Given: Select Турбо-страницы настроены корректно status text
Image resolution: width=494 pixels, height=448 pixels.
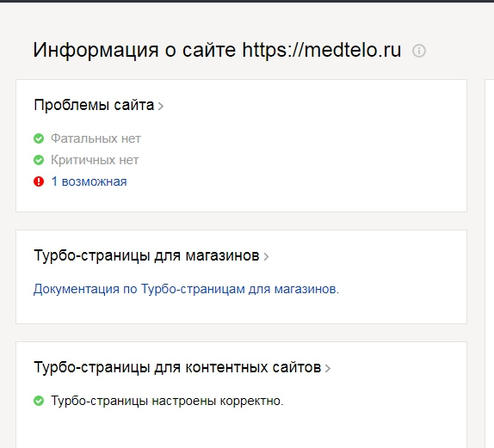Looking at the screenshot, I should click(167, 401).
